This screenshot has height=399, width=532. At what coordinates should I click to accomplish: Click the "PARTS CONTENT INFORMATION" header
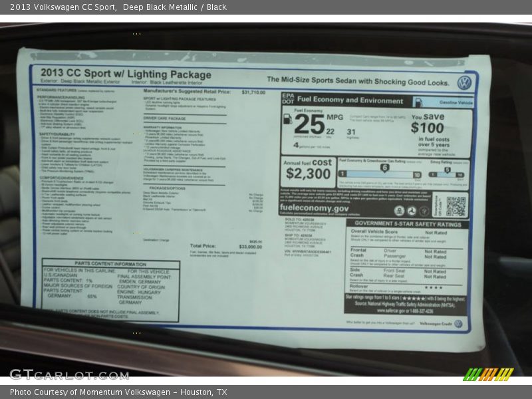click(x=110, y=264)
